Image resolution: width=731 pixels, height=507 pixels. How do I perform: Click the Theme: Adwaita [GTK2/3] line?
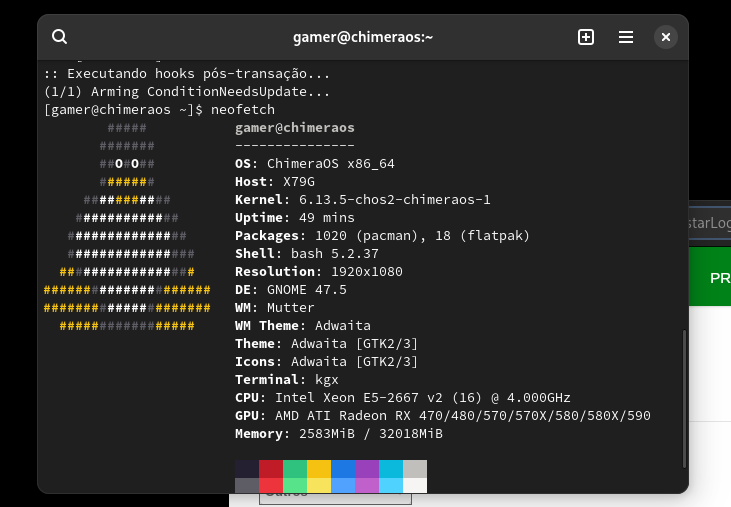click(x=326, y=344)
